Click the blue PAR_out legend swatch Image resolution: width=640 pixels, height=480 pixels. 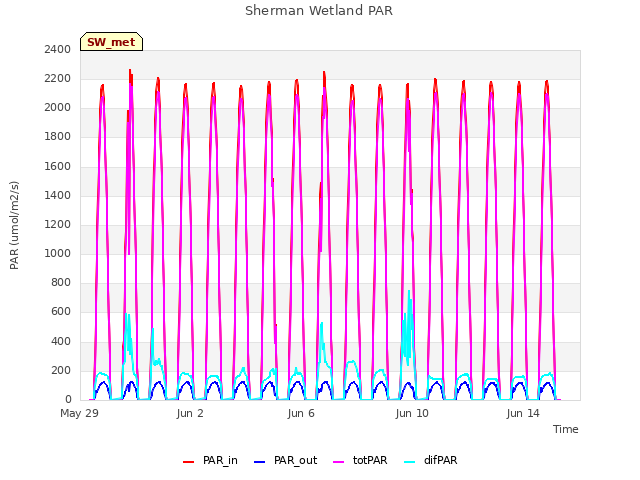click(x=259, y=462)
